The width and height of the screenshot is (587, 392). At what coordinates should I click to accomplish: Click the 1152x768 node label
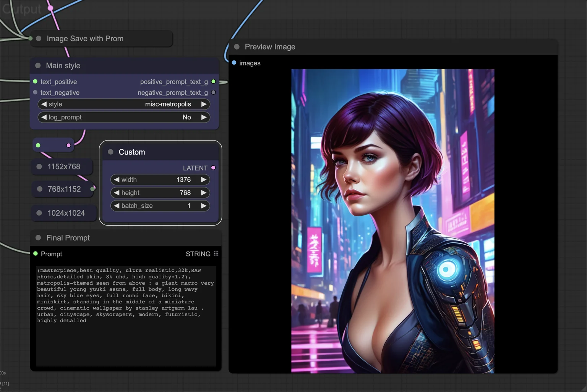coord(64,166)
